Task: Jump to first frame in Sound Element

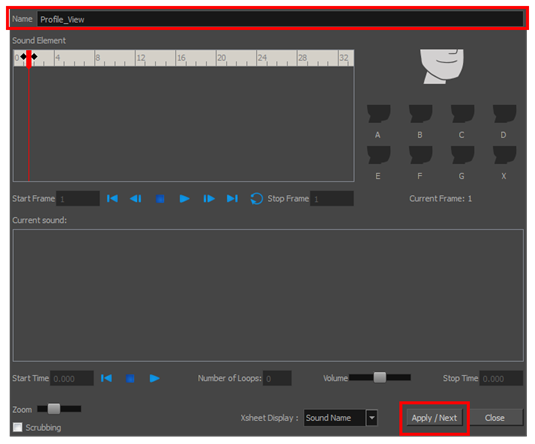Action: [x=112, y=198]
